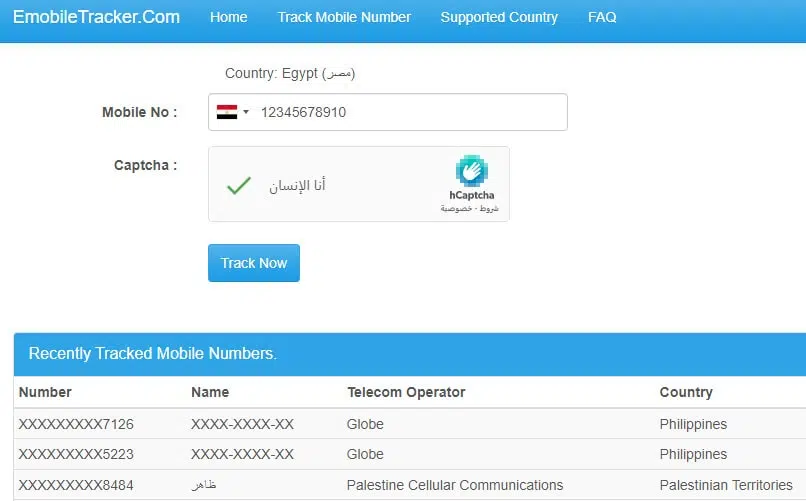Open the hCaptcha privacy link خصوصية
The width and height of the screenshot is (806, 501).
pyautogui.click(x=456, y=209)
